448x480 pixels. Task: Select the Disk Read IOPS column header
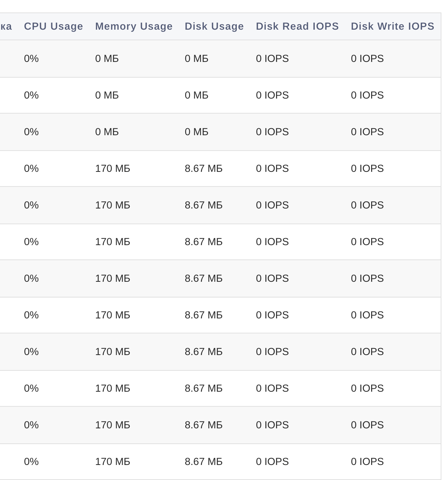(x=297, y=26)
